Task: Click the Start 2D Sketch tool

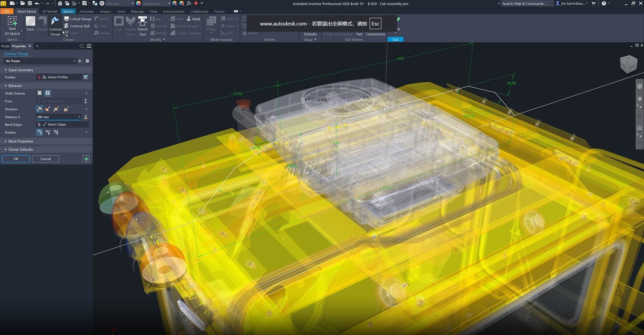Action: 12,25
